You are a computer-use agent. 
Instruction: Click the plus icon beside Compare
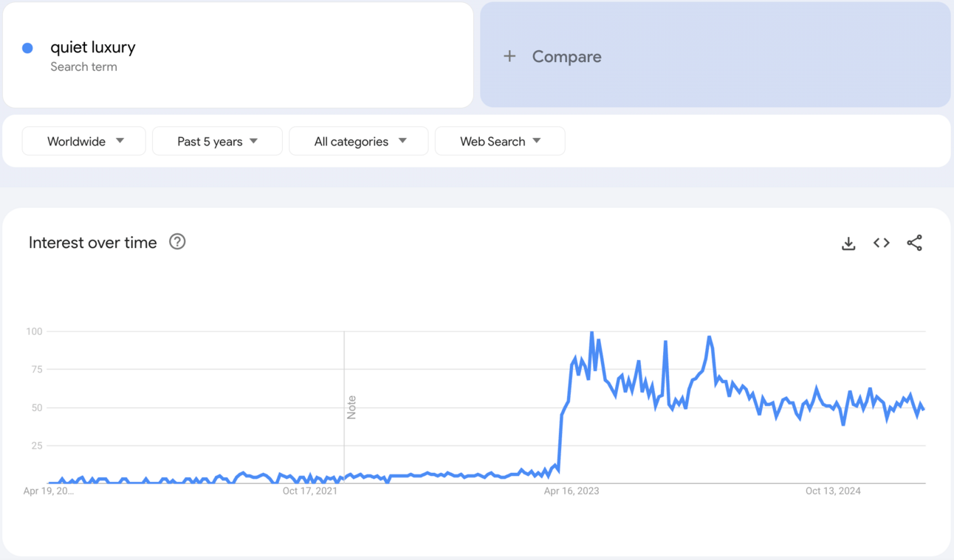tap(509, 56)
